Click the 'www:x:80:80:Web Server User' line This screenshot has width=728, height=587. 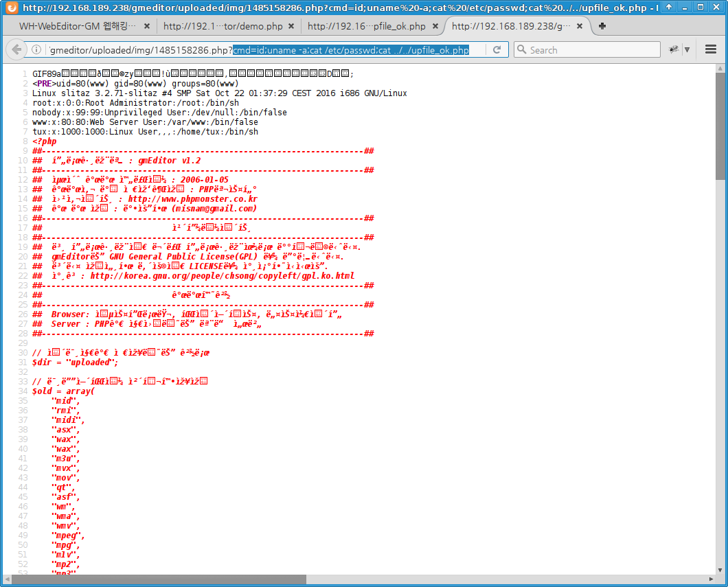pos(146,122)
